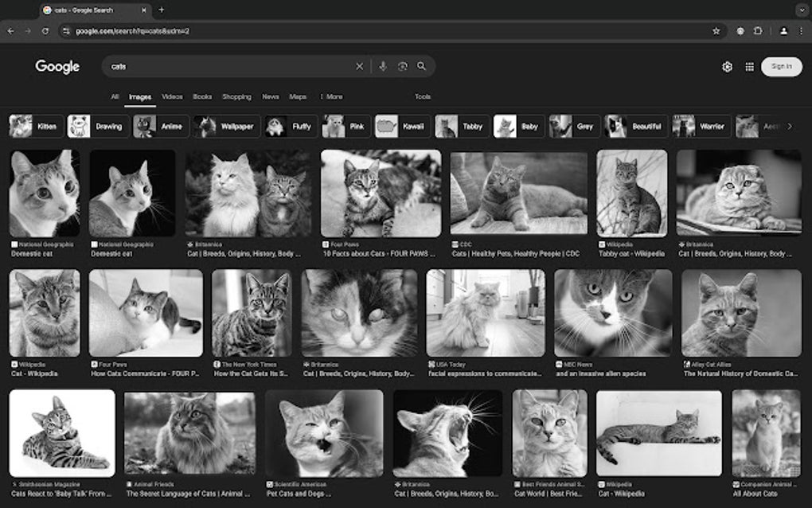Filter by the Beautiful chip
This screenshot has width=812, height=508.
click(x=636, y=127)
